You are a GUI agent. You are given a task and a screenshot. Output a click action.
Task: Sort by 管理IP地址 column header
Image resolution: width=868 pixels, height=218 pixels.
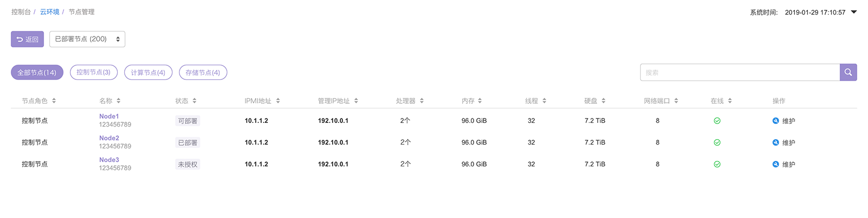click(356, 101)
